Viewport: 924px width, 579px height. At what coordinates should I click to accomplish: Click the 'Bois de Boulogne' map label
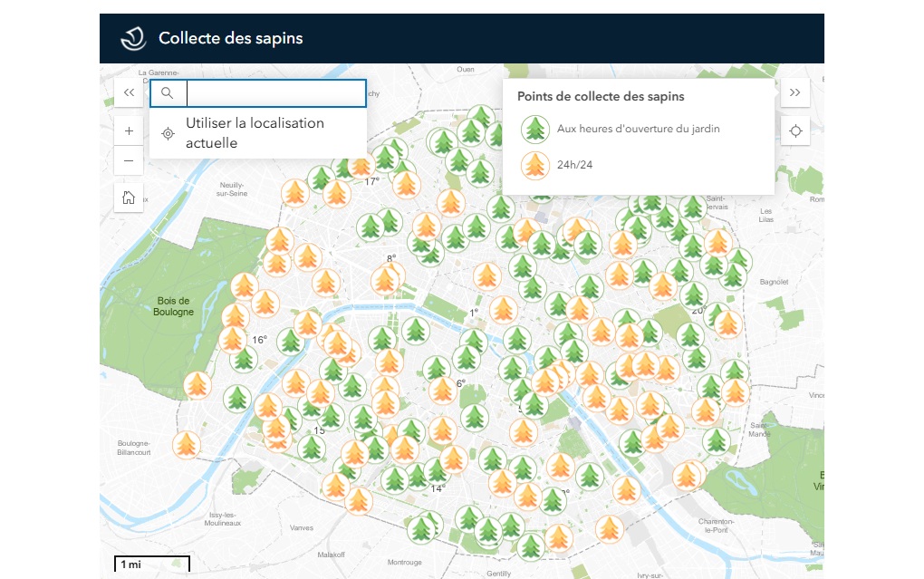(174, 306)
